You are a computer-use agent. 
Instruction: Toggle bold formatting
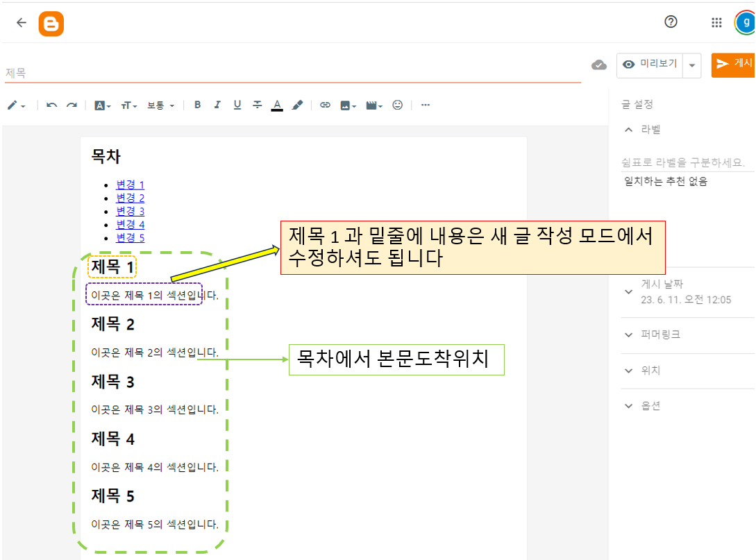197,105
